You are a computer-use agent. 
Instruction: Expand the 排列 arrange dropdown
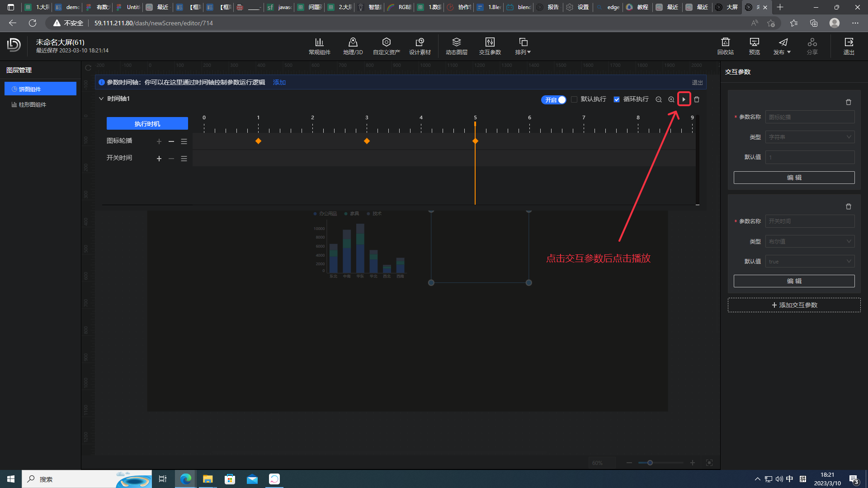pyautogui.click(x=523, y=46)
